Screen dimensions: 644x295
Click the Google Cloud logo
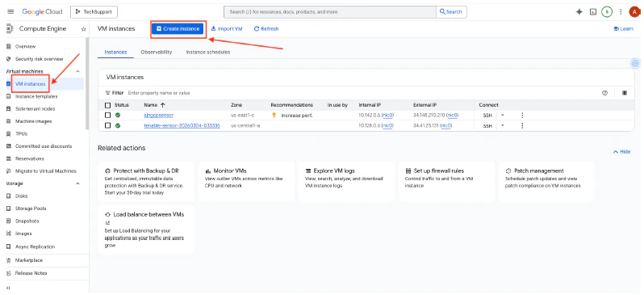(42, 12)
